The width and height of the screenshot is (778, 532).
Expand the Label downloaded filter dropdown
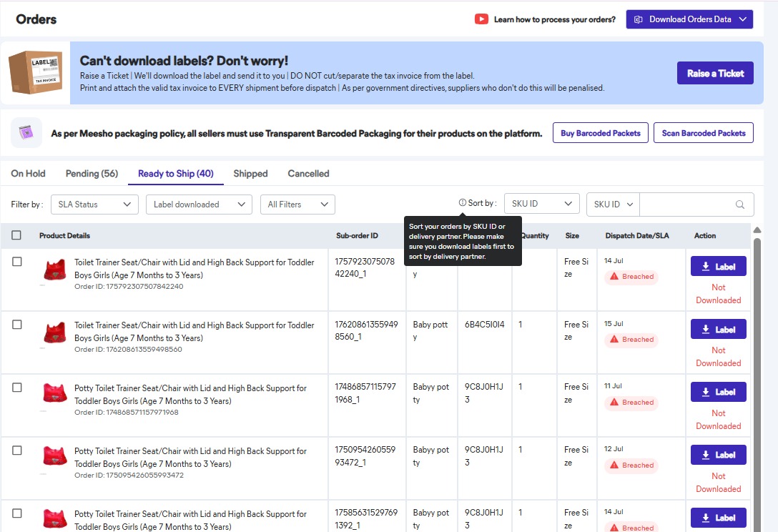pos(199,205)
